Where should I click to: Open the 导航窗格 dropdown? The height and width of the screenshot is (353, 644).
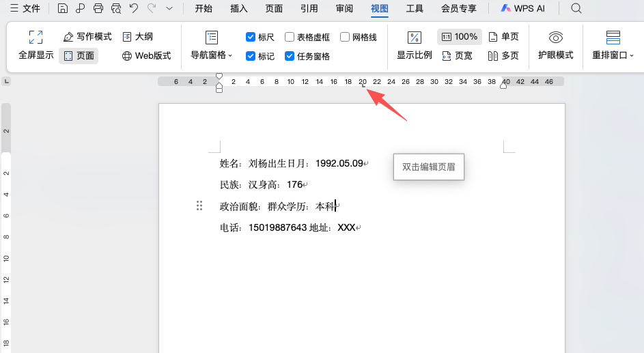point(212,45)
